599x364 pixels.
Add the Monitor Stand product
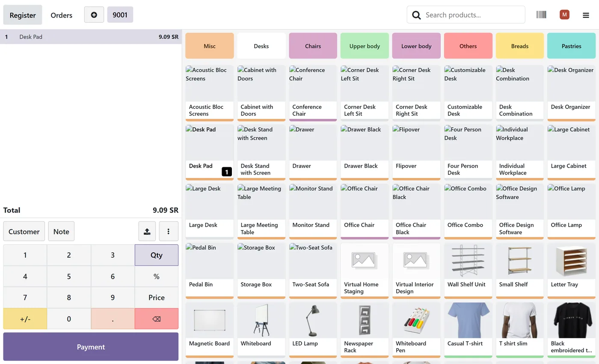313,211
